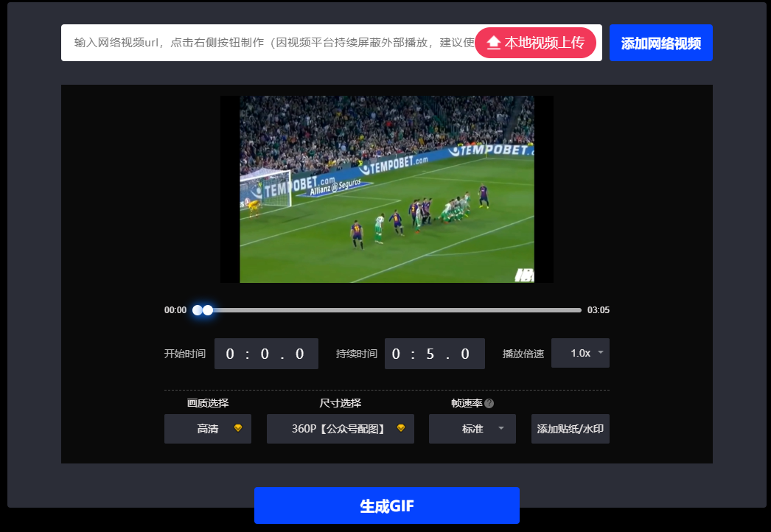Expand the 播放倍速 1.0x speed dropdown
The width and height of the screenshot is (771, 532).
click(x=580, y=353)
